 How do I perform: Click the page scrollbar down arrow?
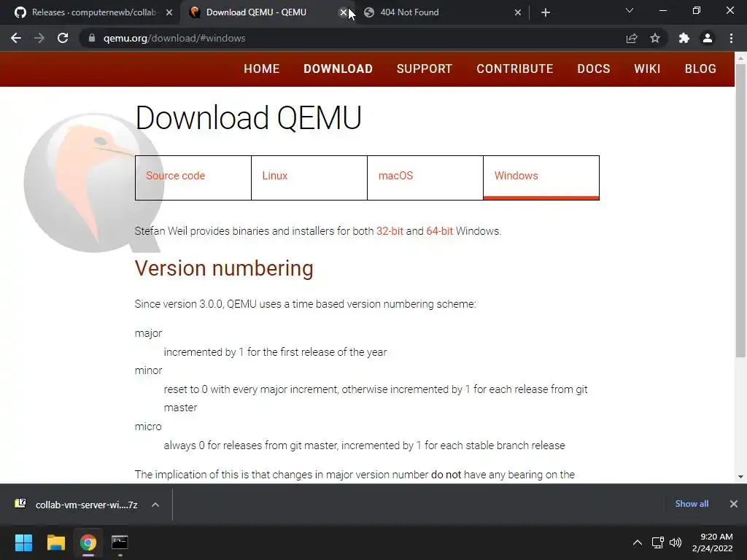pyautogui.click(x=740, y=477)
